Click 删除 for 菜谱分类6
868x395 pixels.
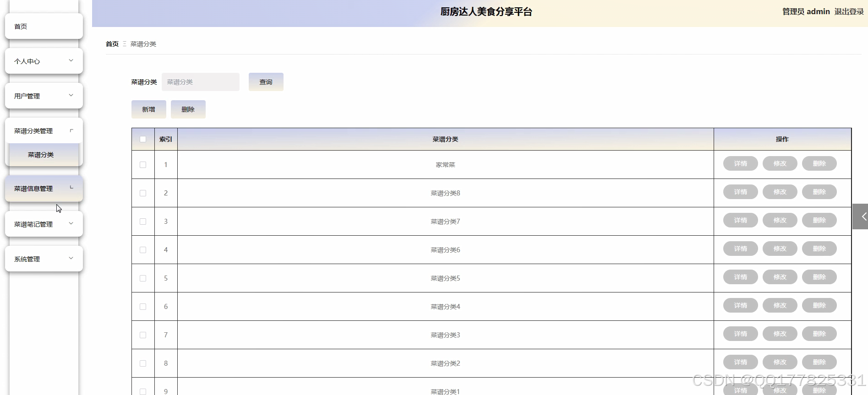pos(819,249)
